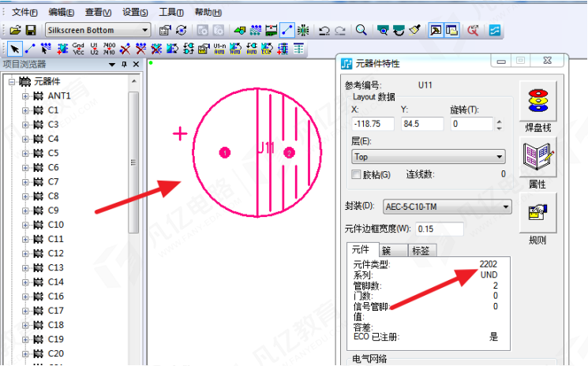Screen dimensions: 588x366
Task: Open the 文件(F) menu
Action: [24, 13]
